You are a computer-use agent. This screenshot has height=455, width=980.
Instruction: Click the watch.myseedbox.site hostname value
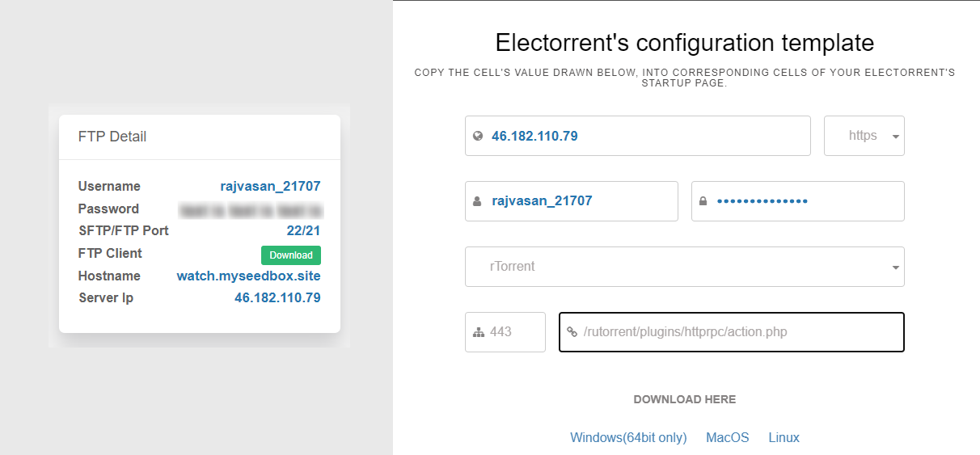pos(248,276)
